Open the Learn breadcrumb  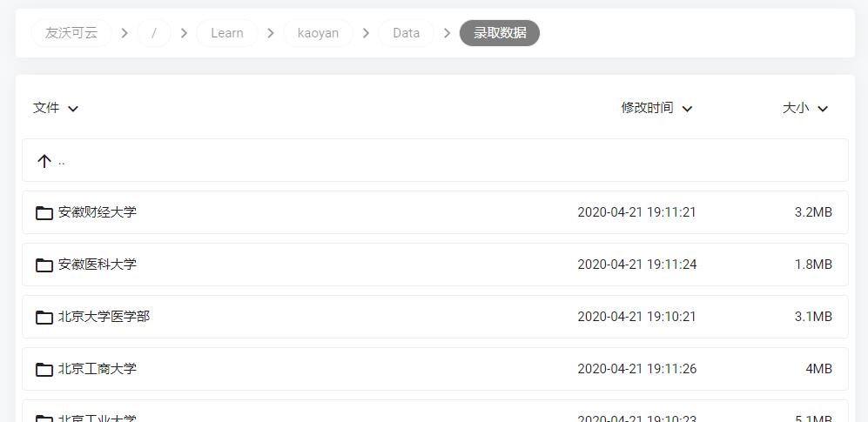coord(227,33)
